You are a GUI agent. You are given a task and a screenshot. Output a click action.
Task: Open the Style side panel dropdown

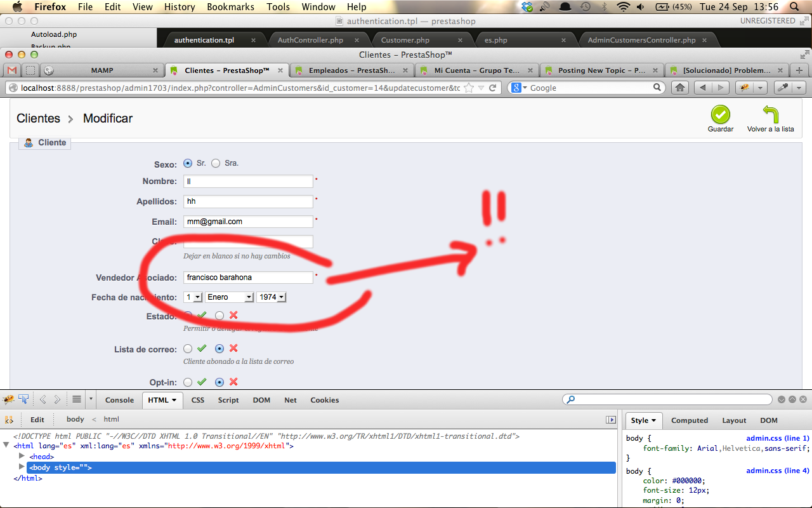[653, 420]
